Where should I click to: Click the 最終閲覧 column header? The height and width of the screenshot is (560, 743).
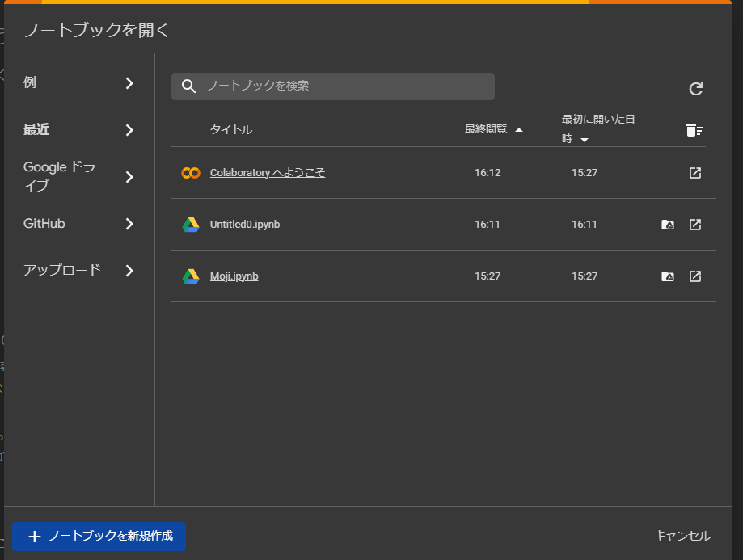tap(486, 128)
